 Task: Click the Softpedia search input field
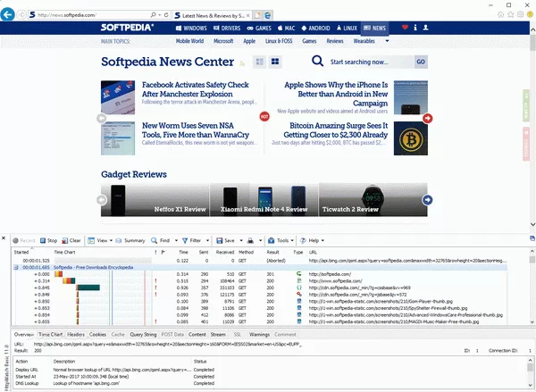point(371,63)
